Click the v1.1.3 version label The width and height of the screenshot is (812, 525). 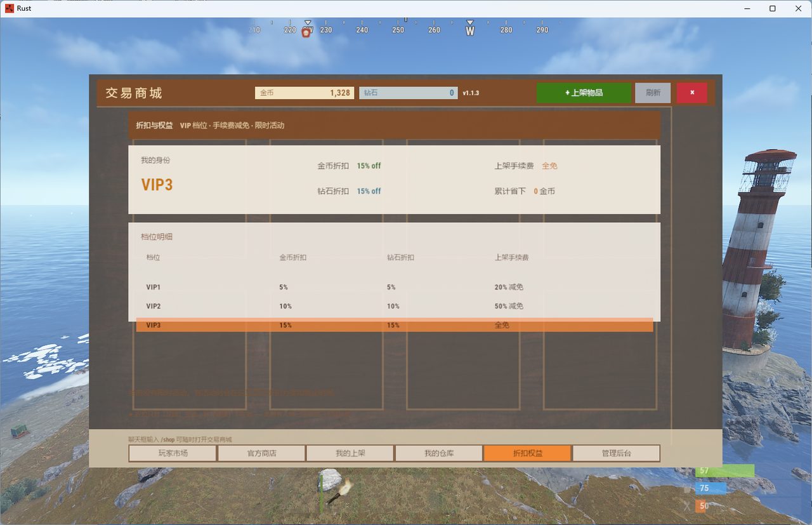tap(471, 93)
